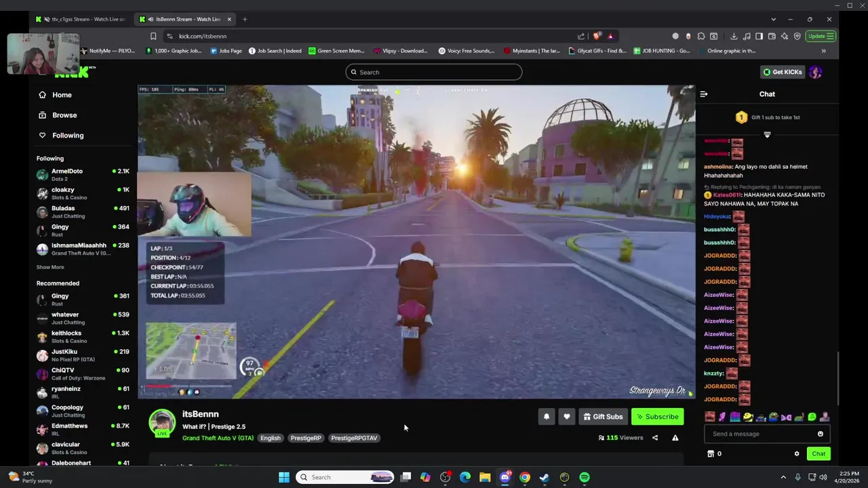Viewport: 868px width, 488px height.
Task: Click the green Chat send button
Action: [x=818, y=454]
